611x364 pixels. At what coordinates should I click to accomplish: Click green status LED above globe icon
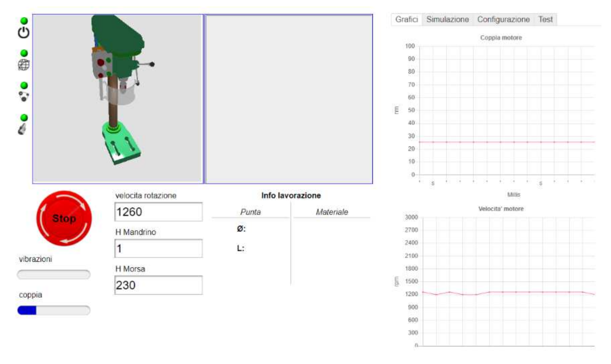(x=24, y=53)
